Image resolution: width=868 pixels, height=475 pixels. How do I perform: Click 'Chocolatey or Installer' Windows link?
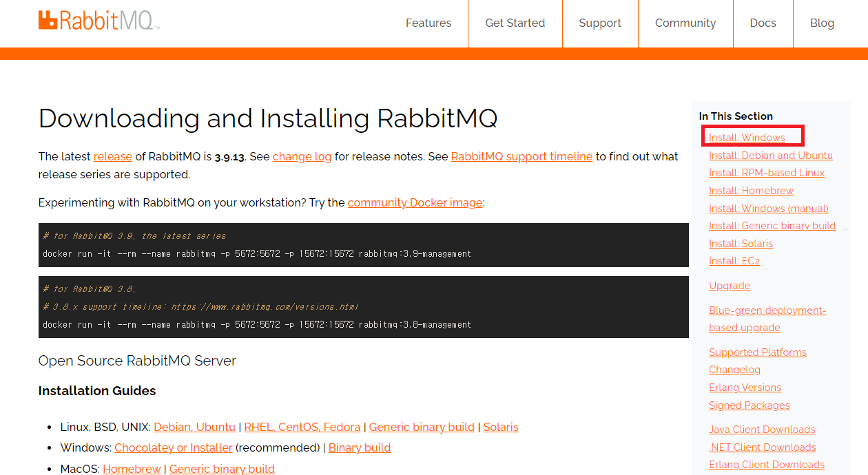click(174, 447)
